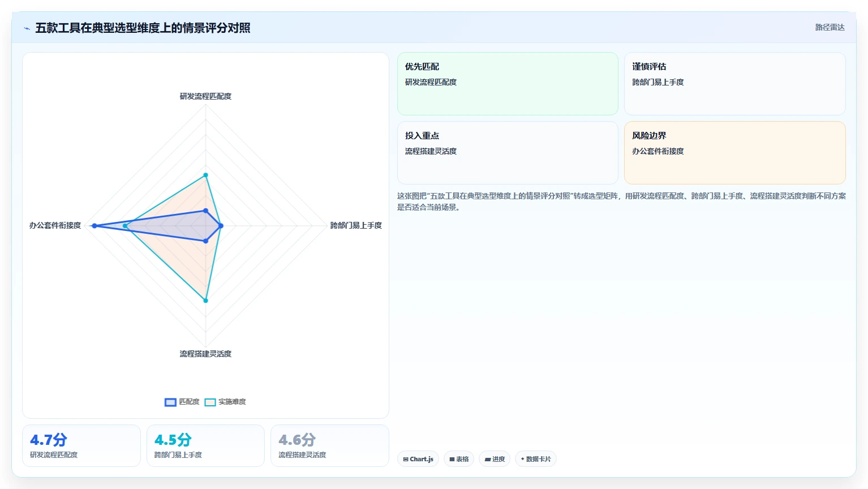The height and width of the screenshot is (489, 868).
Task: Click 研发流程匹配度 label under 4.7分
Action: pos(54,455)
